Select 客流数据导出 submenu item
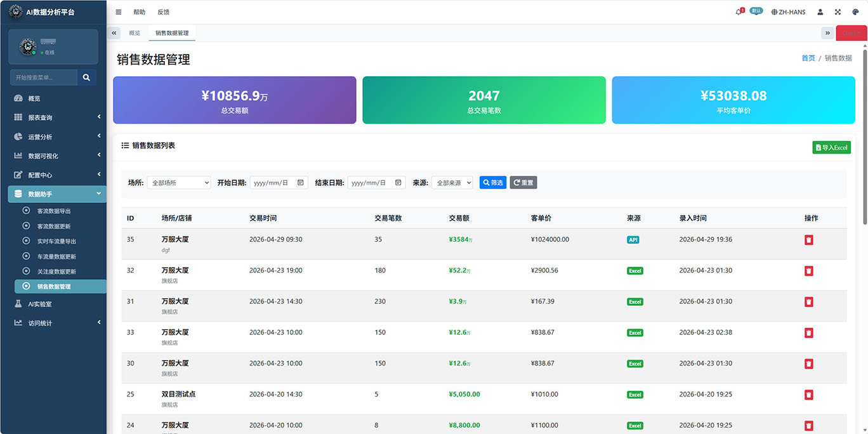The width and height of the screenshot is (868, 434). pos(60,211)
